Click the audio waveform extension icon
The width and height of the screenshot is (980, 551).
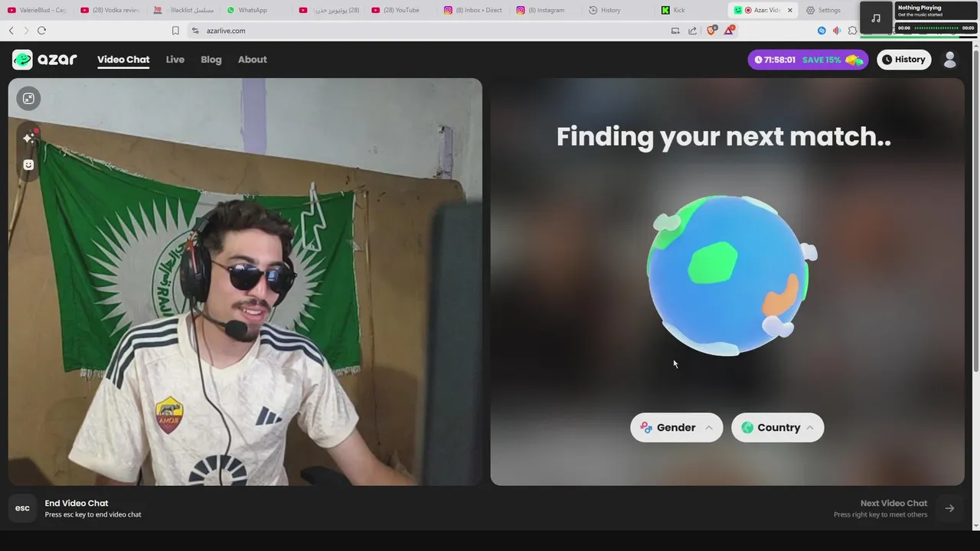click(x=837, y=31)
